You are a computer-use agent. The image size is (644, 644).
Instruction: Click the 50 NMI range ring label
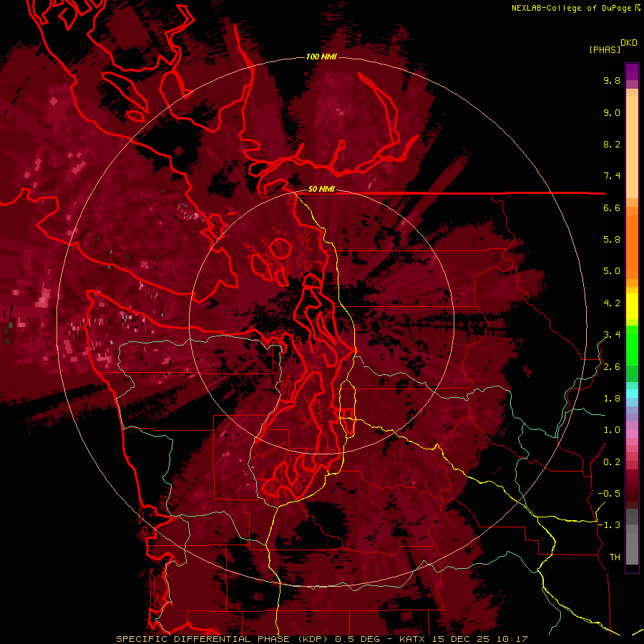[x=321, y=189]
